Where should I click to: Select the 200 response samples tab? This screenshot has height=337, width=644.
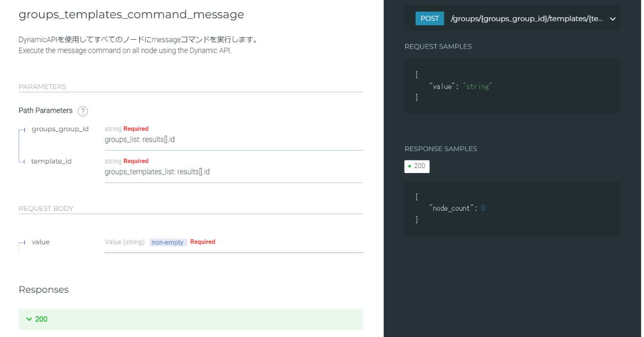click(x=417, y=166)
